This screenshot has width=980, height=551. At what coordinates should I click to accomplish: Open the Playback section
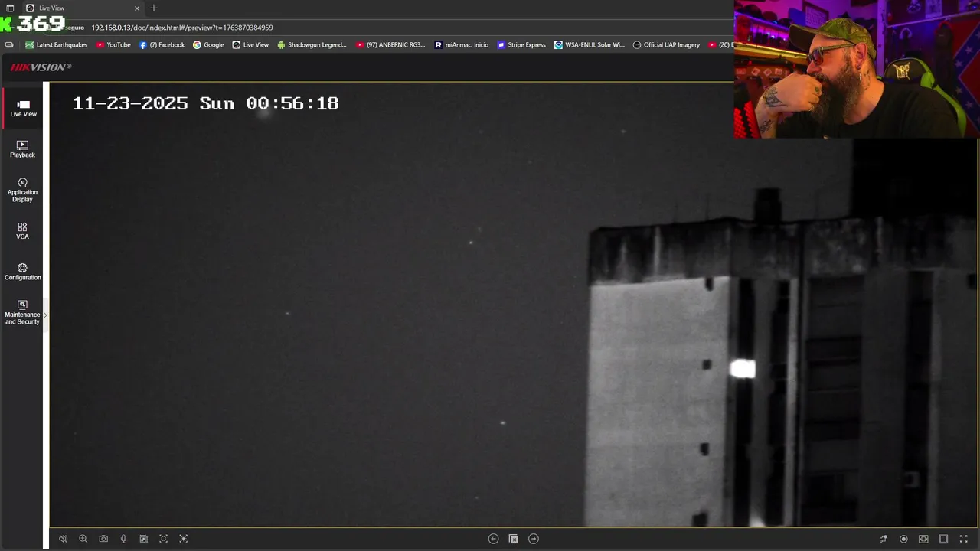[22, 149]
